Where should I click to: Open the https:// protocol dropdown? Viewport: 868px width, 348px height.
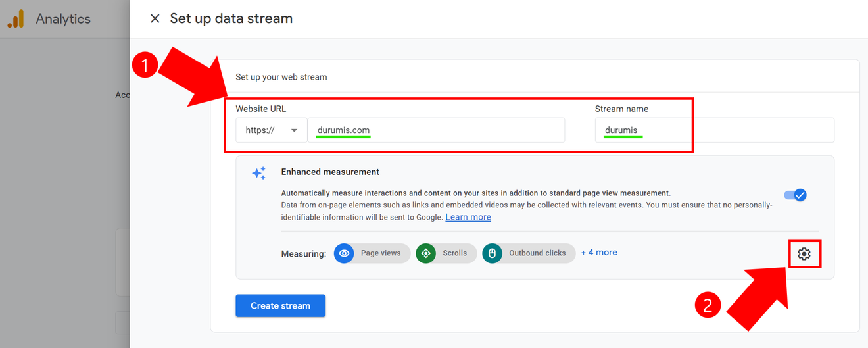[x=272, y=130]
